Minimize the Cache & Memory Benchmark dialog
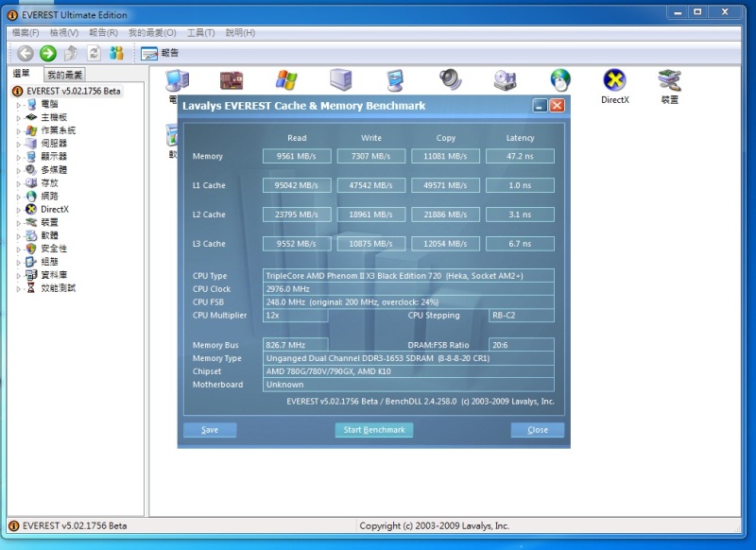This screenshot has width=756, height=550. coord(540,106)
